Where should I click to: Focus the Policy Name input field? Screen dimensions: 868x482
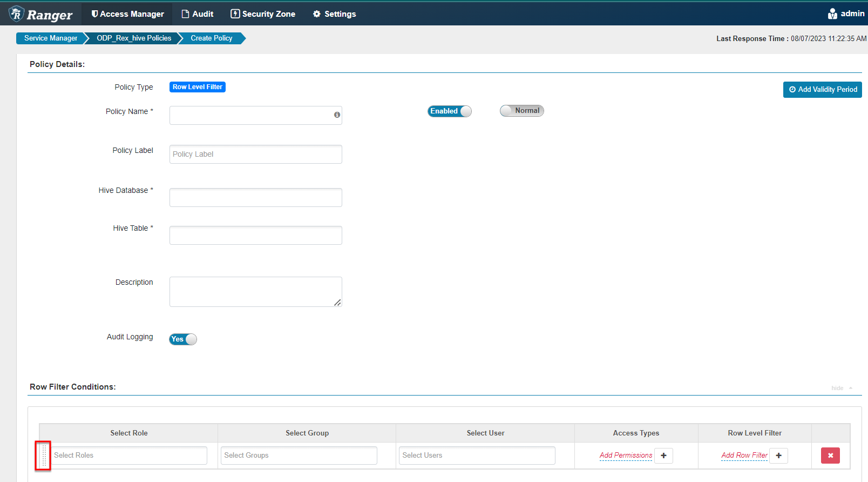(256, 115)
